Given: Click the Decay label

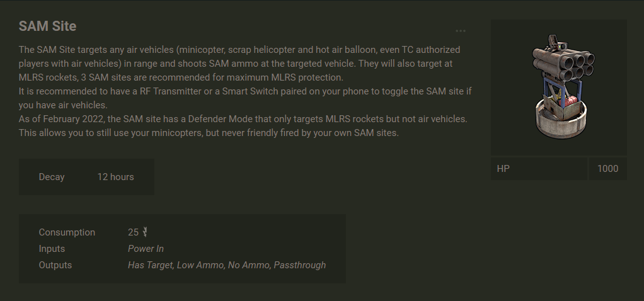Looking at the screenshot, I should point(52,177).
